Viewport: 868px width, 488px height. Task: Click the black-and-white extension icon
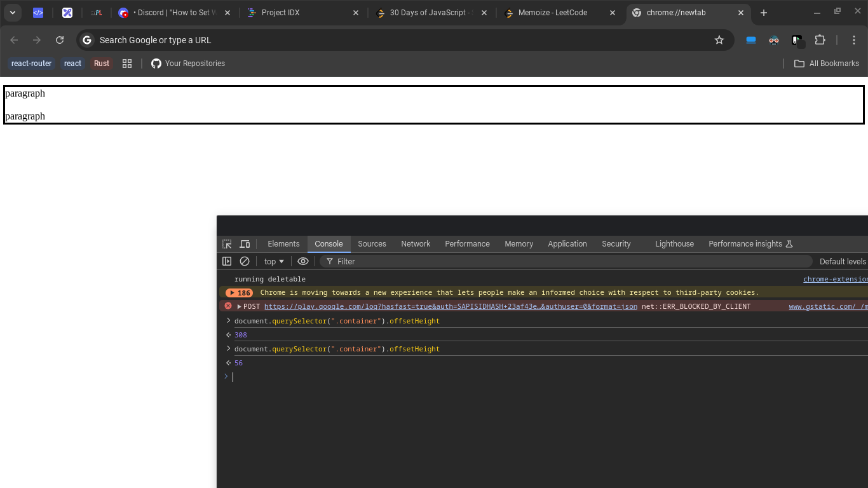click(797, 40)
